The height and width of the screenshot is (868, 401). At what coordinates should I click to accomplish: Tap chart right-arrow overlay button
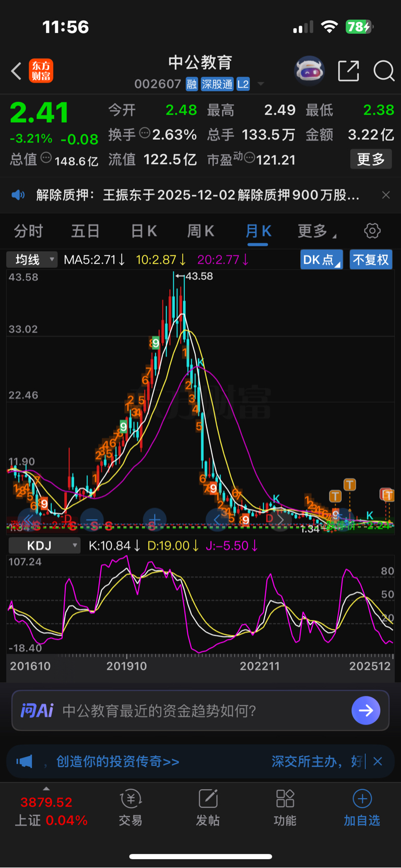click(280, 519)
